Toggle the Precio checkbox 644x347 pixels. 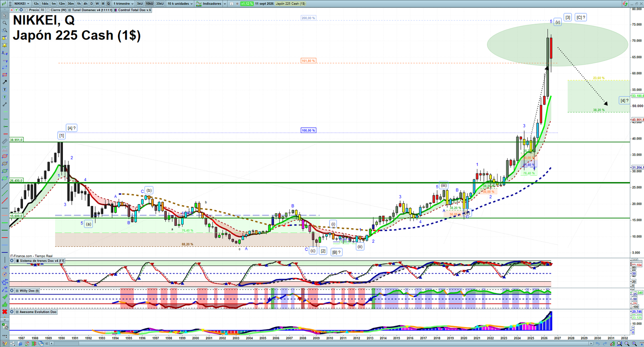tap(27, 10)
